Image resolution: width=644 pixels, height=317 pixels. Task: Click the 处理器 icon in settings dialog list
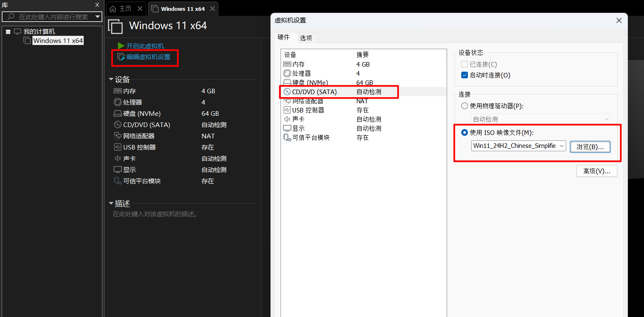point(287,73)
